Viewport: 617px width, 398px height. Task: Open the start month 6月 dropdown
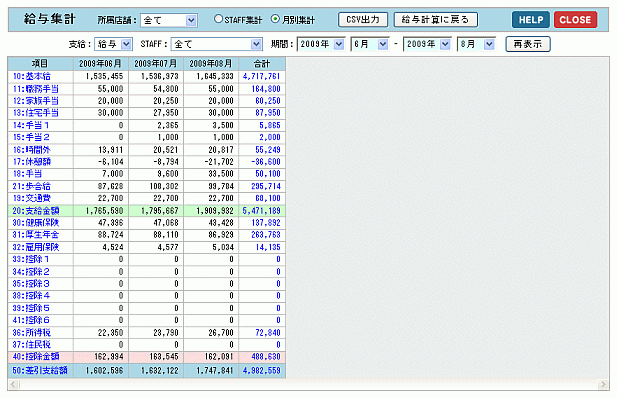pos(369,44)
